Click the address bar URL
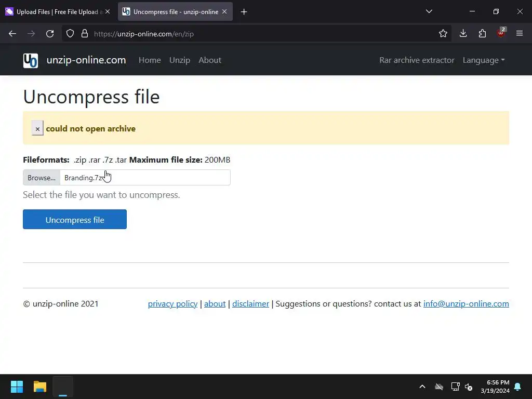Viewport: 532px width, 399px height. pos(144,34)
